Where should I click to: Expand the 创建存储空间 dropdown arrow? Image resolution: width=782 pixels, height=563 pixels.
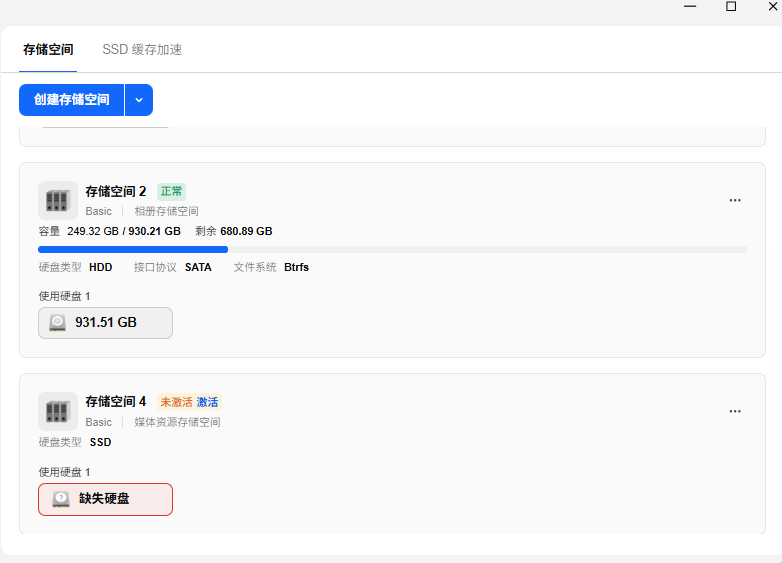pyautogui.click(x=139, y=100)
